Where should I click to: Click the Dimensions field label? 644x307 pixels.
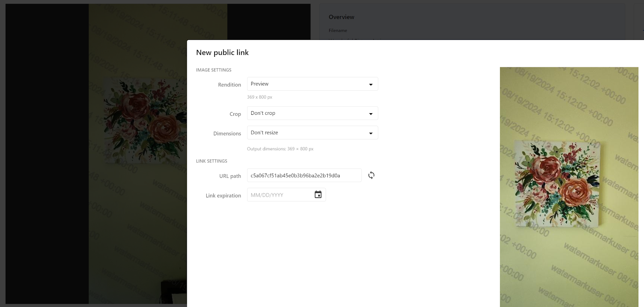227,133
